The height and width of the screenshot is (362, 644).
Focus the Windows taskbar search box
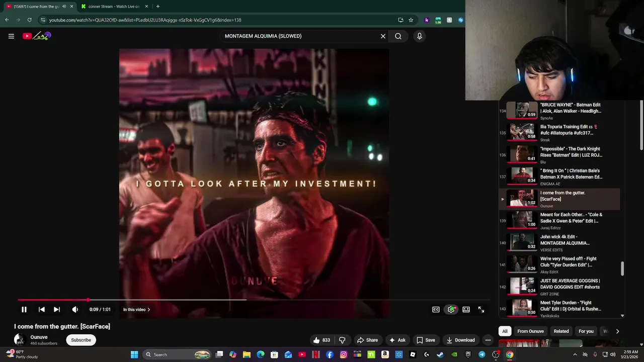[177, 354]
